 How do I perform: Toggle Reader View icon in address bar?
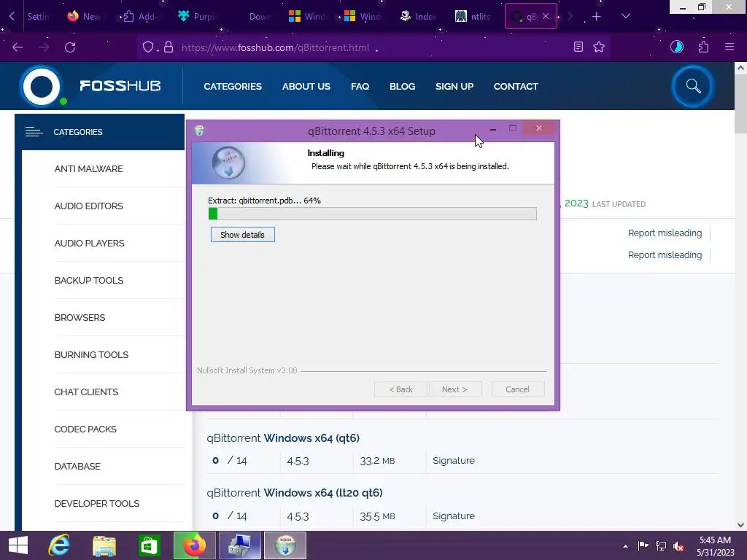point(578,47)
